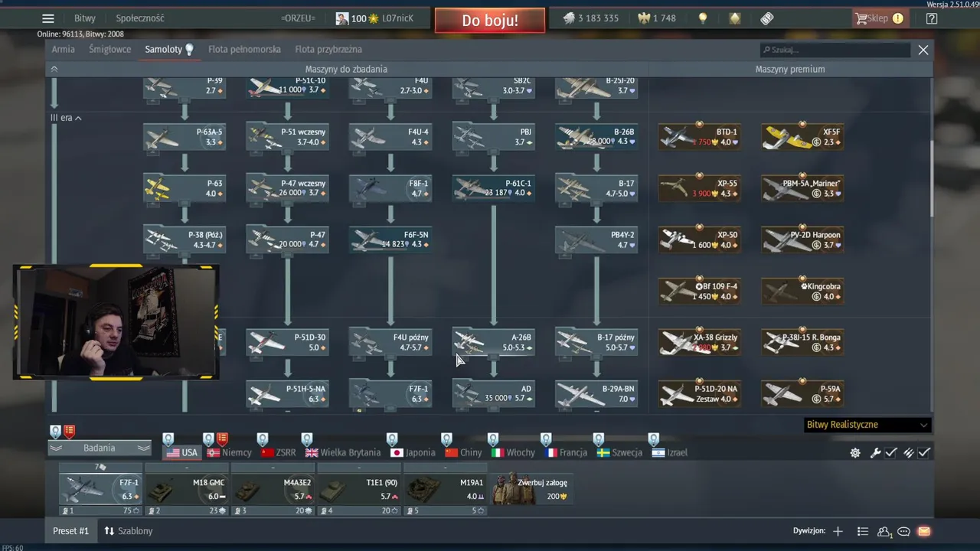Select the A-26B aircraft card
Viewport: 980px width, 551px height.
[493, 342]
